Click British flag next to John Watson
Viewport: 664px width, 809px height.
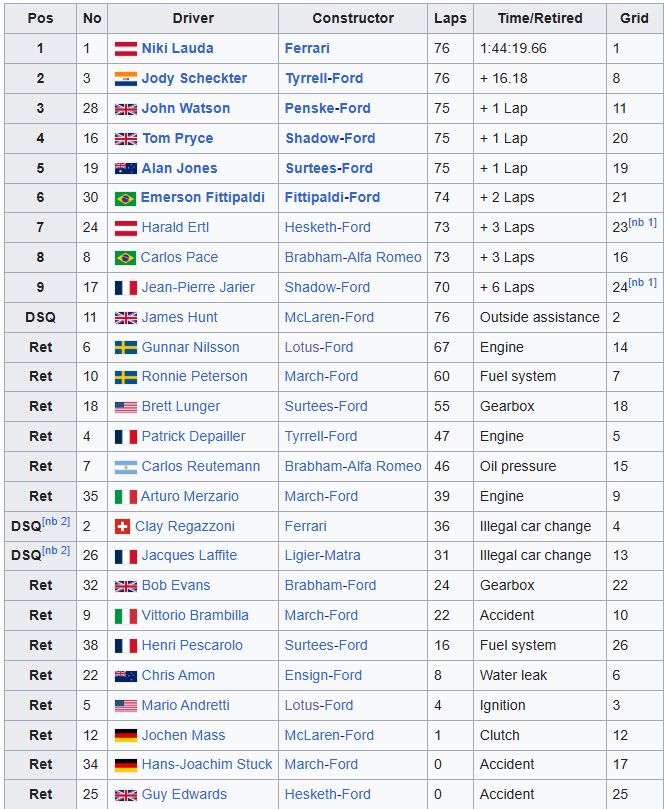pos(125,109)
